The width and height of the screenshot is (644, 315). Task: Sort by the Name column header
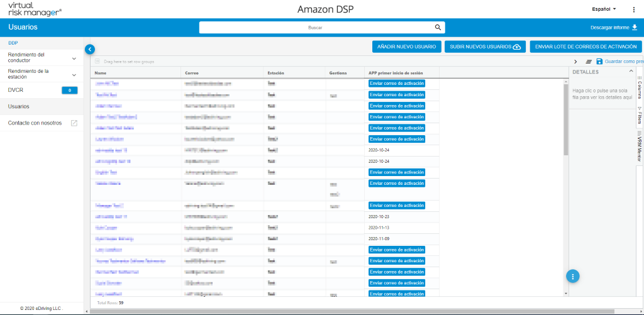(x=100, y=73)
